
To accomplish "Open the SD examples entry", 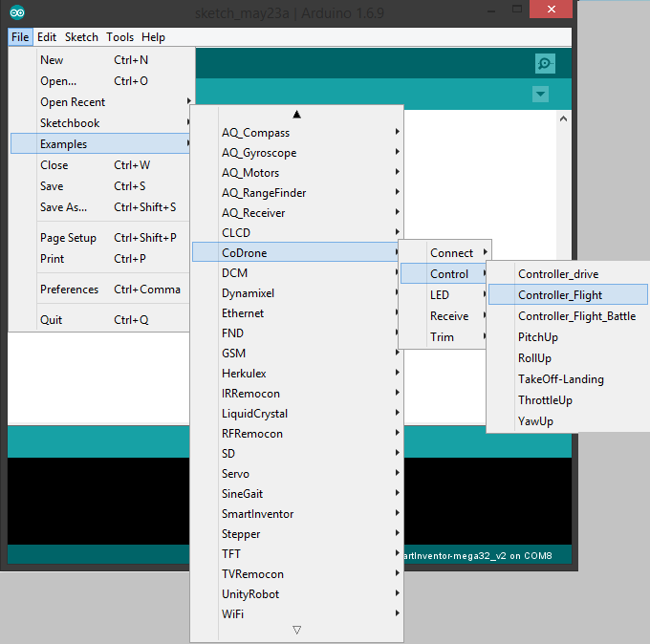I will pos(296,454).
